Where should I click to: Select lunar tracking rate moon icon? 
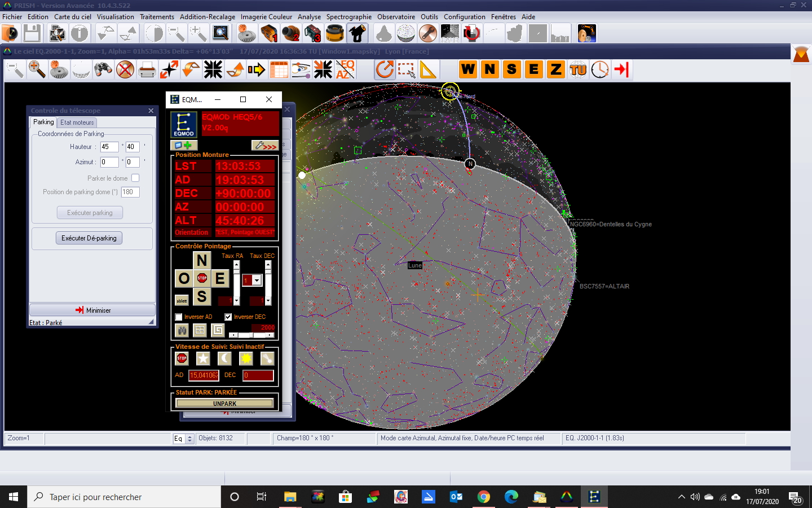tap(224, 358)
